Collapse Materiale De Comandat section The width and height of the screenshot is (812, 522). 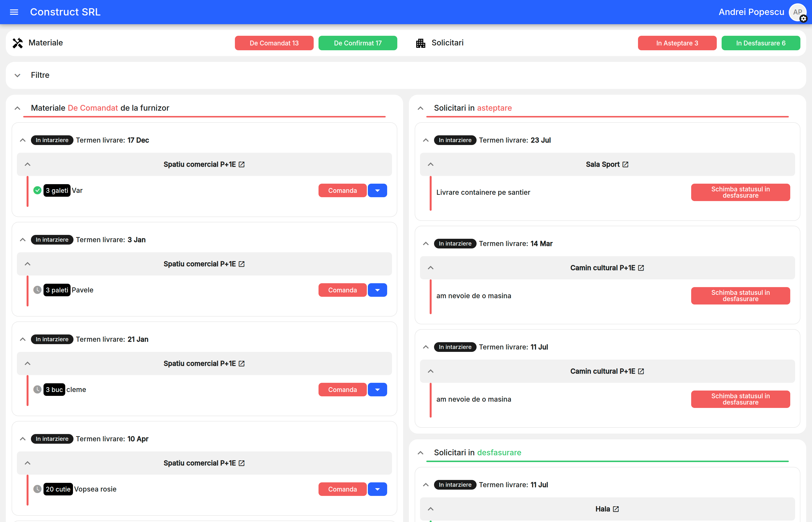pos(17,108)
